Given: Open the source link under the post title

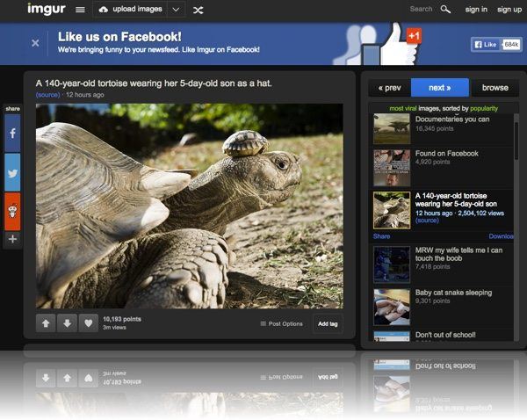Looking at the screenshot, I should [47, 95].
